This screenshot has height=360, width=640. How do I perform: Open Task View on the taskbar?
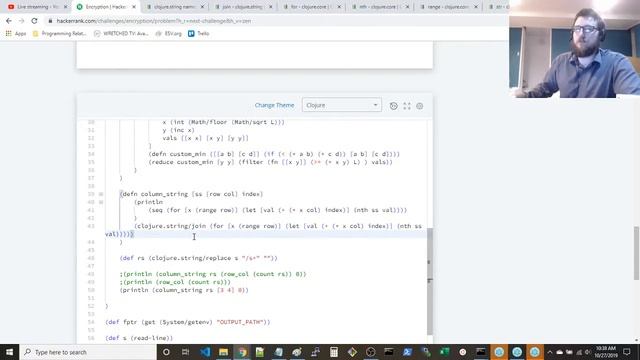coord(185,352)
